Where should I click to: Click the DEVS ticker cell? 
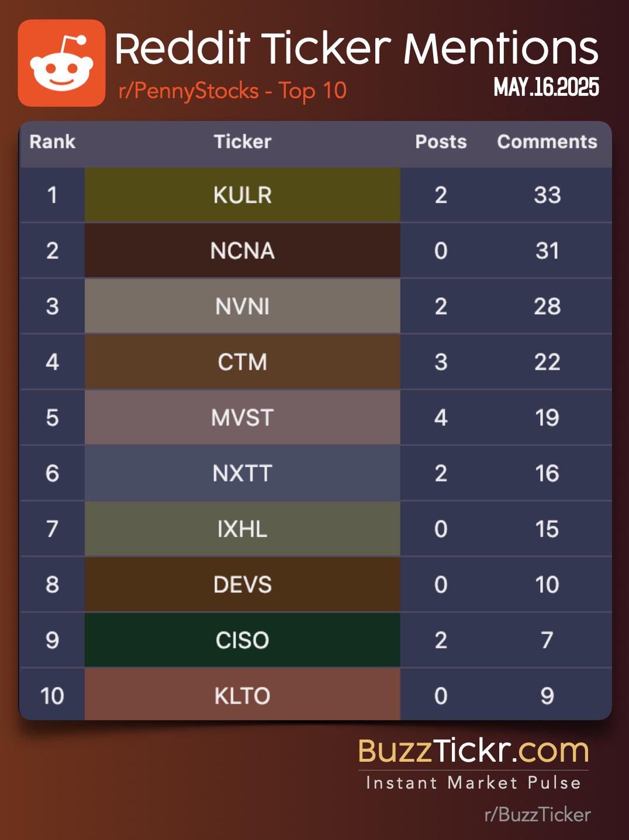(x=243, y=584)
